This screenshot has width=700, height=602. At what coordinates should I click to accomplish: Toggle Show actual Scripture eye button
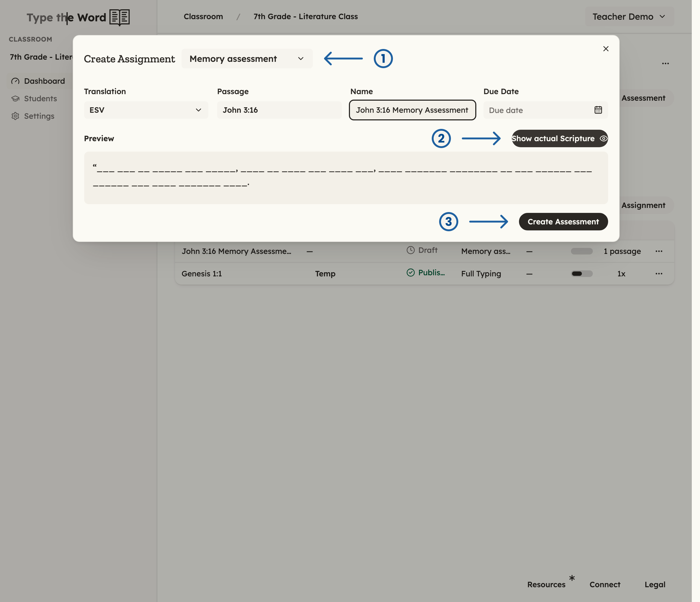pyautogui.click(x=559, y=138)
